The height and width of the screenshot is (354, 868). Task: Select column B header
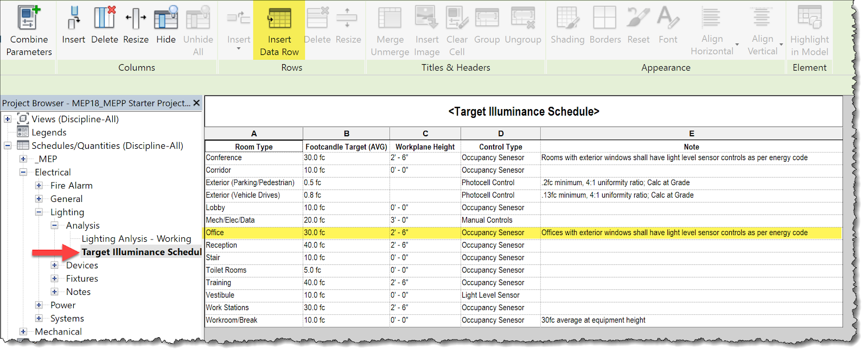347,134
